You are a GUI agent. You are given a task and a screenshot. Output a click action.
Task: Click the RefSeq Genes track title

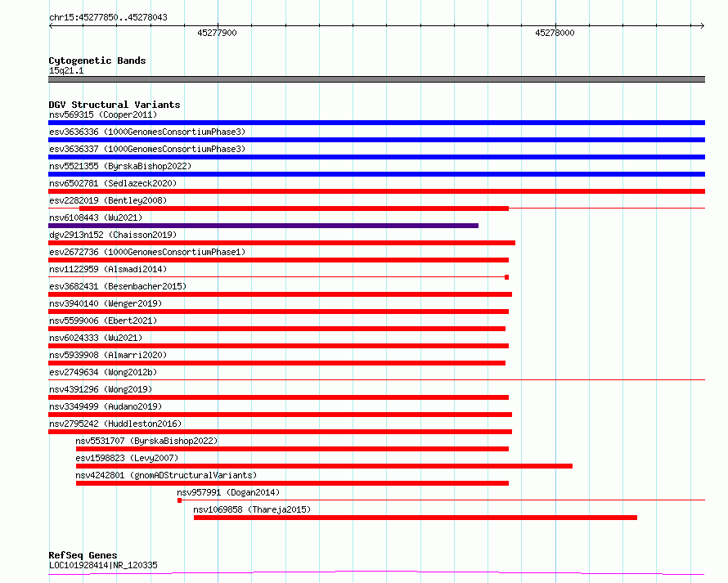(83, 556)
